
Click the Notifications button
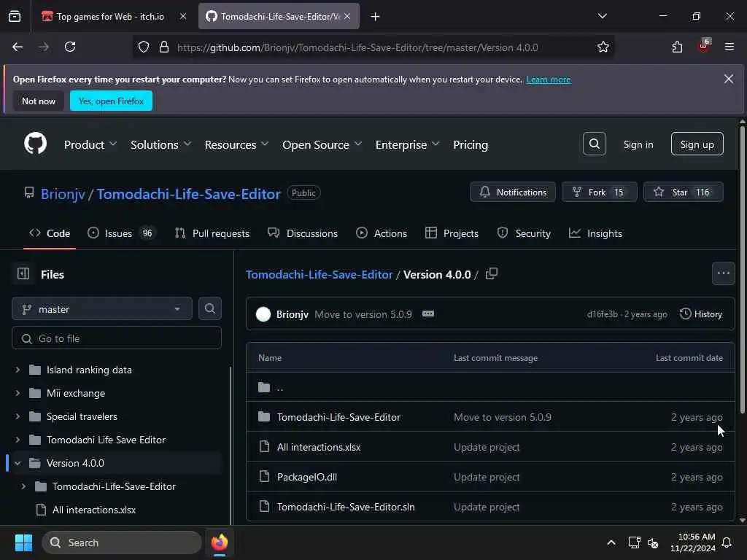coord(513,192)
